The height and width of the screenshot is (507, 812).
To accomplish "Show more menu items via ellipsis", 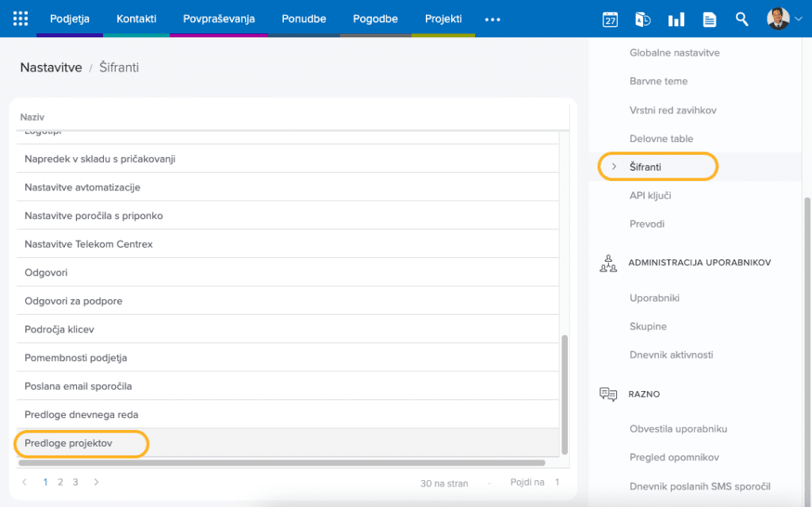I will (x=492, y=19).
